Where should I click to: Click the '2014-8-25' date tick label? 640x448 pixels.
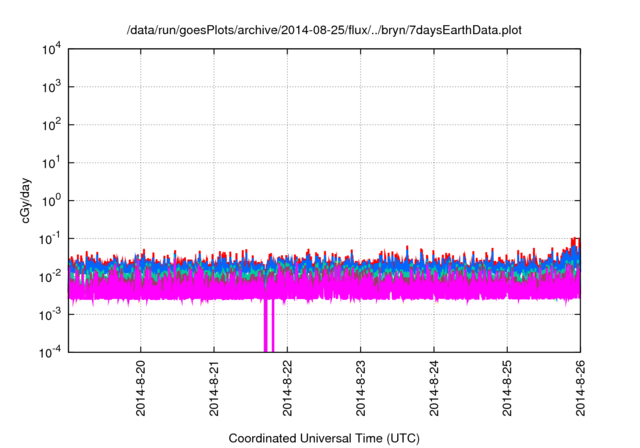pyautogui.click(x=507, y=388)
